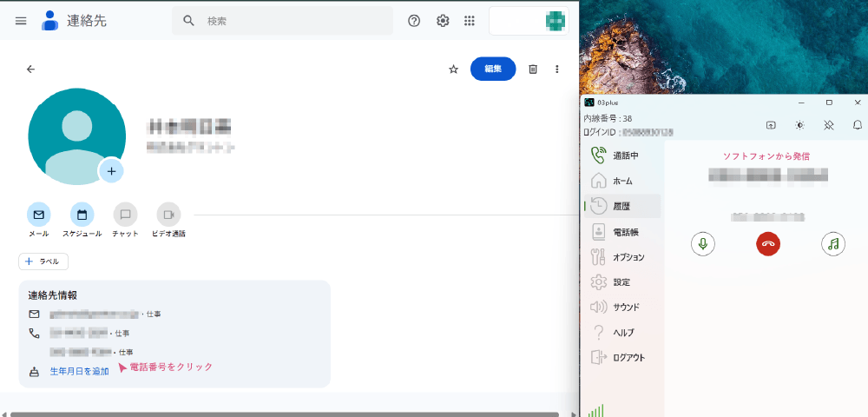Hang up call with red end button
Viewport: 868px width, 417px height.
click(x=767, y=244)
